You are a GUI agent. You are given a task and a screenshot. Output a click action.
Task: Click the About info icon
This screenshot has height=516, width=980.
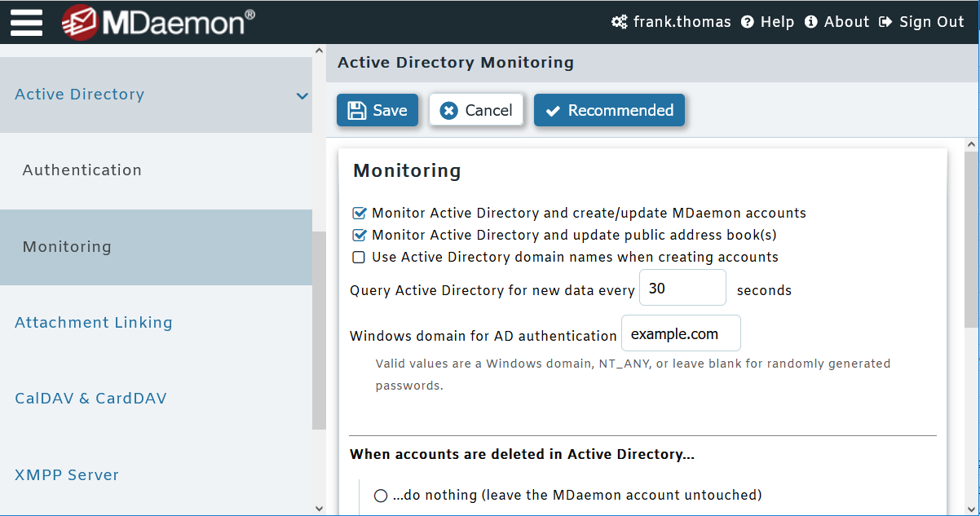811,22
